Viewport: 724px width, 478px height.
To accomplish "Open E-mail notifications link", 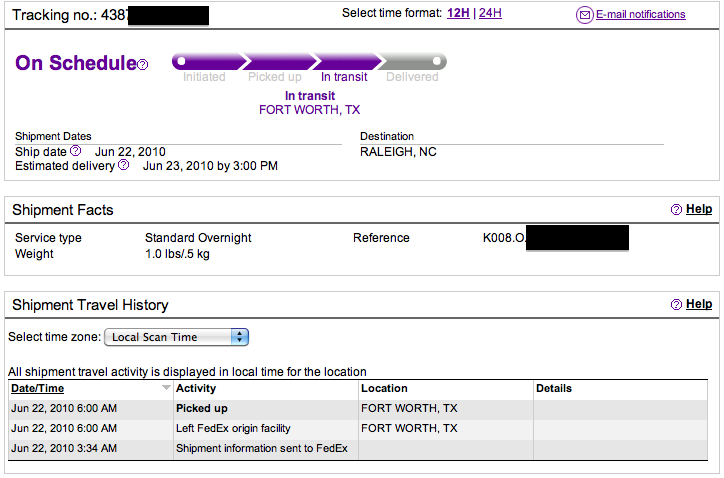I will click(x=640, y=14).
